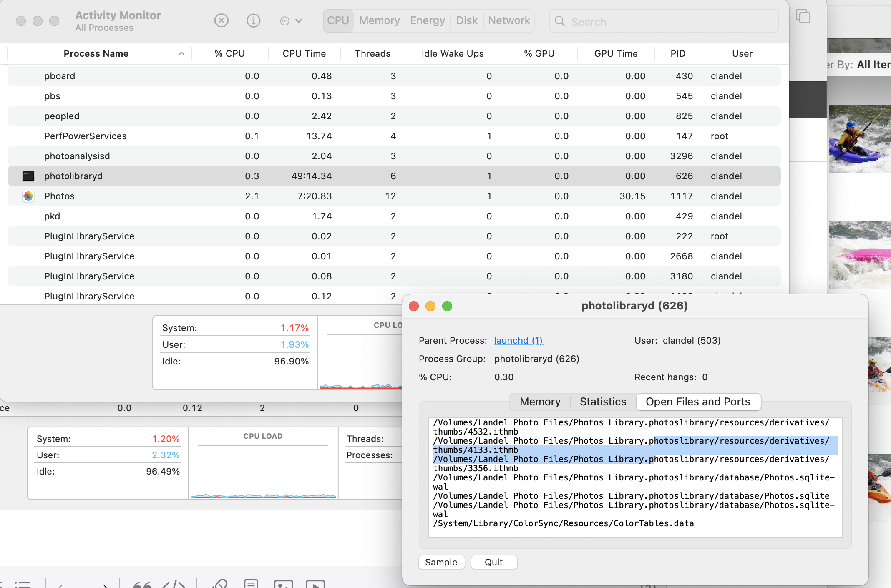
Task: Open the Network tab
Action: click(x=509, y=20)
